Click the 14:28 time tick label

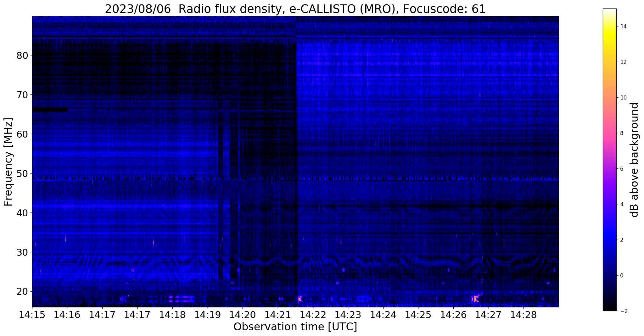(523, 315)
